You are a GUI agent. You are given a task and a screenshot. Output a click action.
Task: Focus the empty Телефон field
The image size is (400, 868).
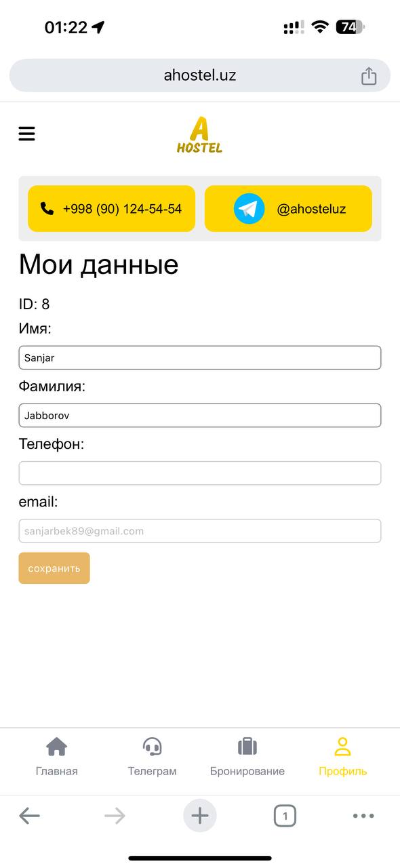point(200,473)
